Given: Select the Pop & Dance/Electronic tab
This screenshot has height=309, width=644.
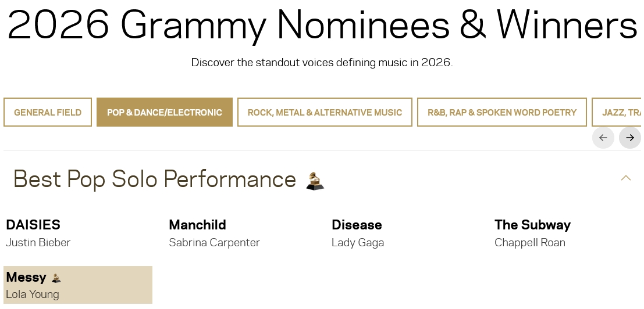Looking at the screenshot, I should pyautogui.click(x=165, y=112).
